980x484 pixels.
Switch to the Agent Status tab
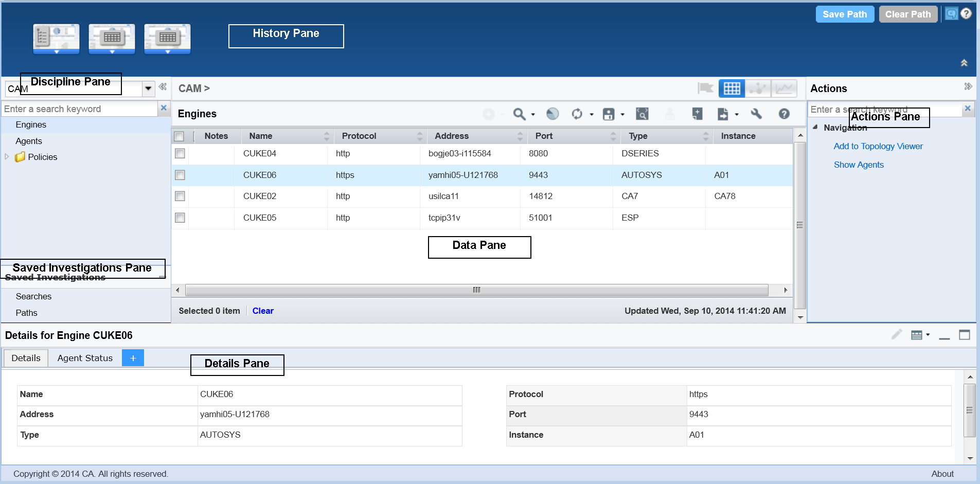pos(85,358)
